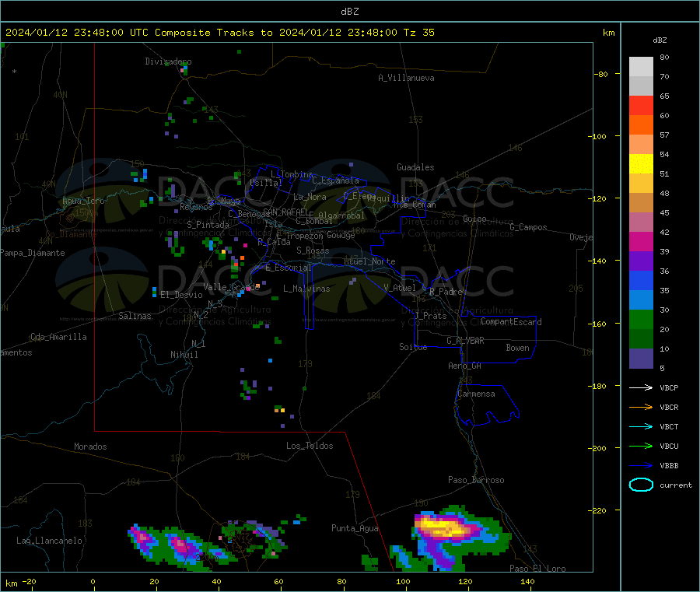Click the dark purple 5-10 dBZ swatch
Image resolution: width=700 pixels, height=592 pixels.
(x=641, y=359)
